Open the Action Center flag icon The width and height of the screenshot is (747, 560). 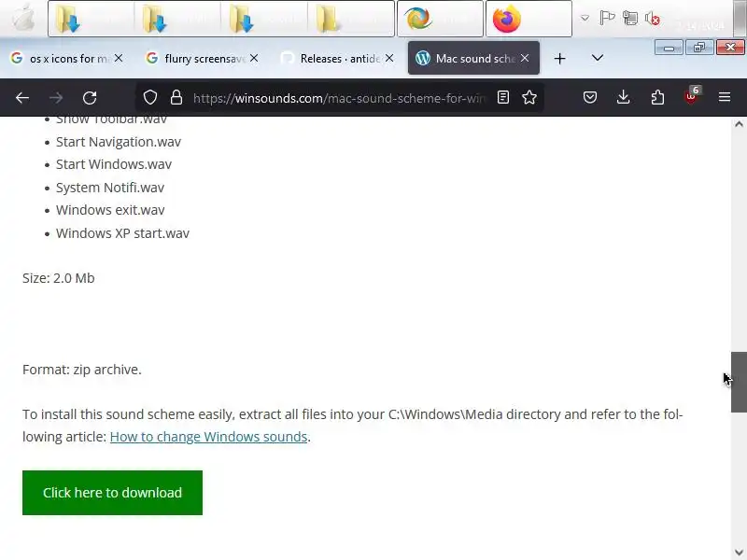[x=607, y=19]
